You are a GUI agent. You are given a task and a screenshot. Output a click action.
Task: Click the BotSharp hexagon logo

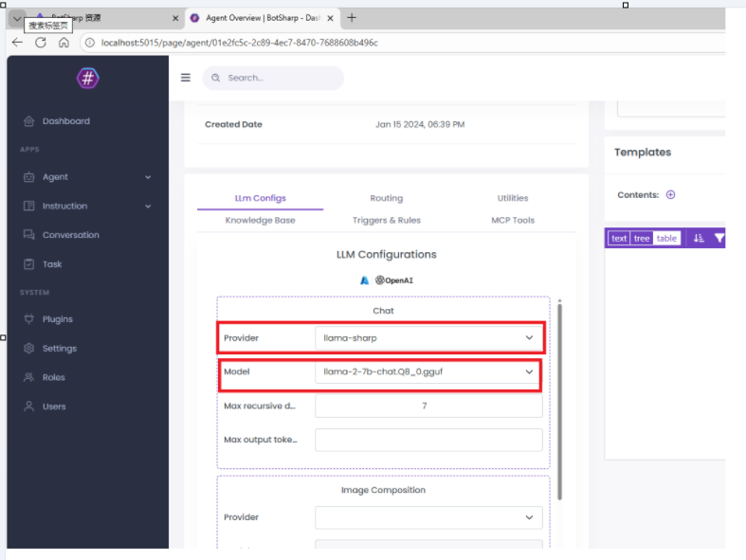[x=87, y=78]
